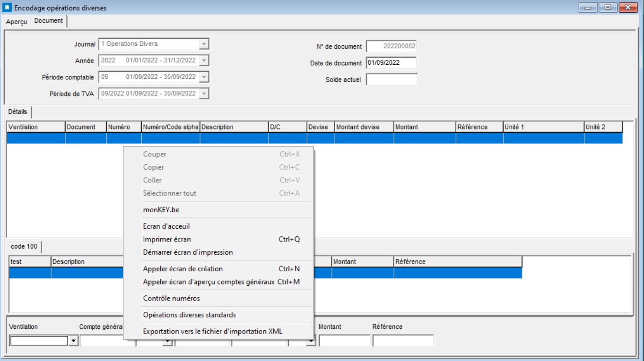Select the Document tab
This screenshot has height=361, width=644.
click(49, 21)
